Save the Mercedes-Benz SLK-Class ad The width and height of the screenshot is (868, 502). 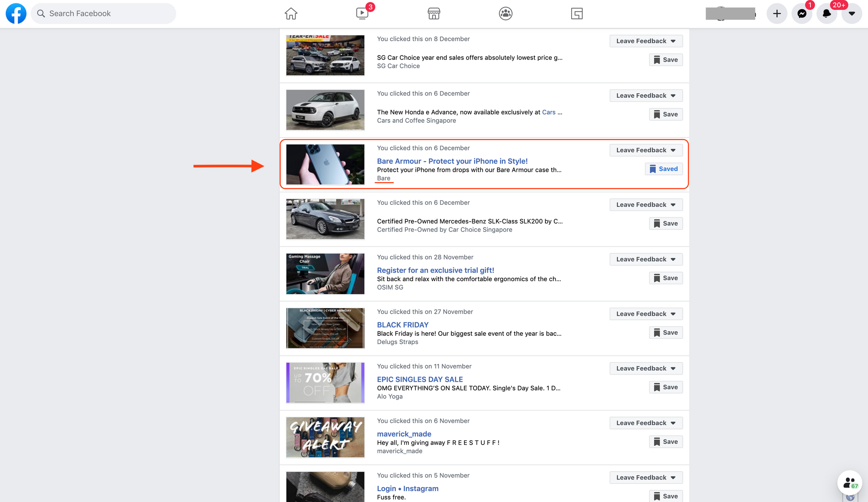pos(666,223)
